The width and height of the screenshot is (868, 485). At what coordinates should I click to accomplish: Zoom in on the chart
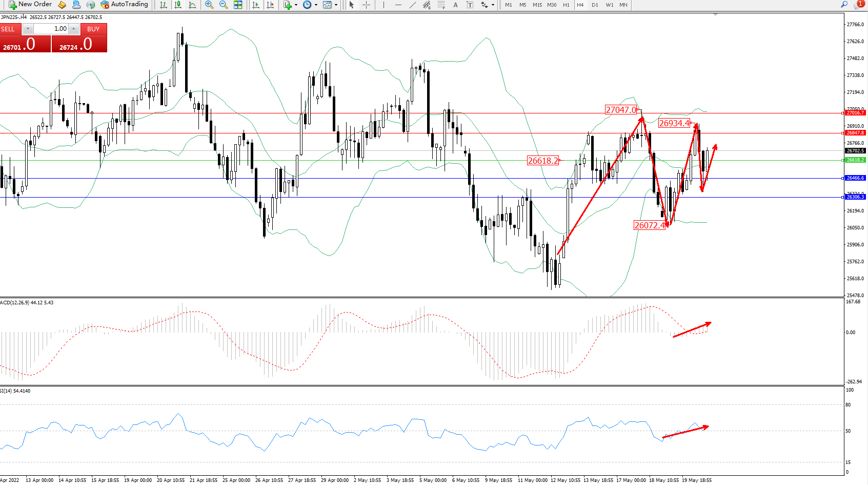[209, 5]
